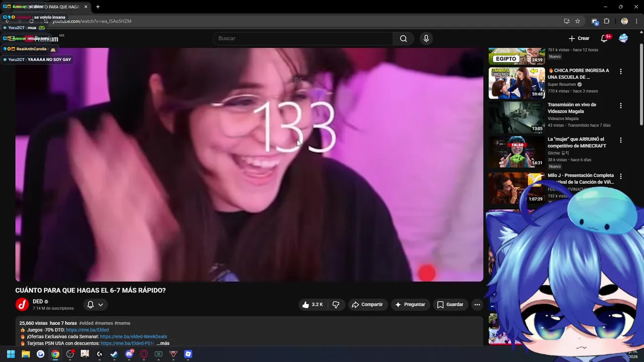Click the #elded hashtag

click(86, 323)
